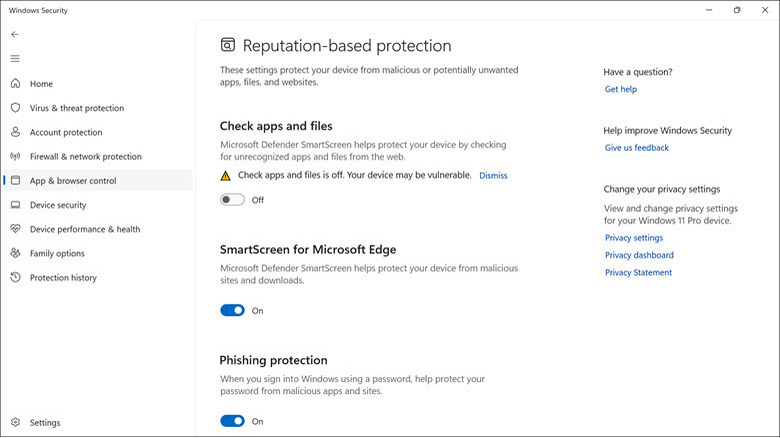The height and width of the screenshot is (438, 780).
Task: Click Give us feedback link
Action: tap(636, 148)
